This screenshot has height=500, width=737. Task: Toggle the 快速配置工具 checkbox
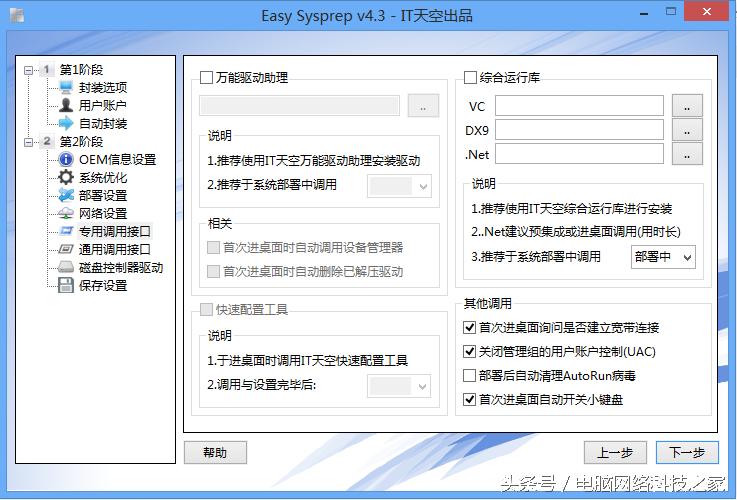[206, 310]
